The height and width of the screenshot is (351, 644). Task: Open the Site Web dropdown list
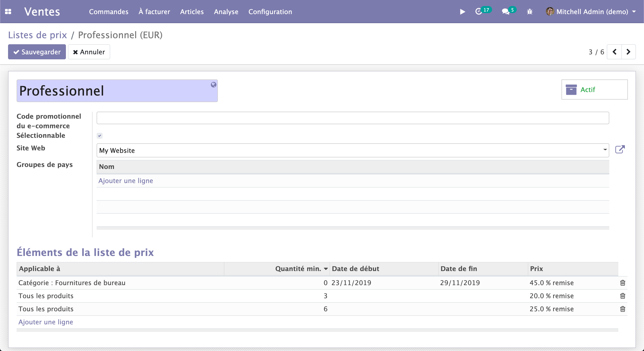coord(605,150)
